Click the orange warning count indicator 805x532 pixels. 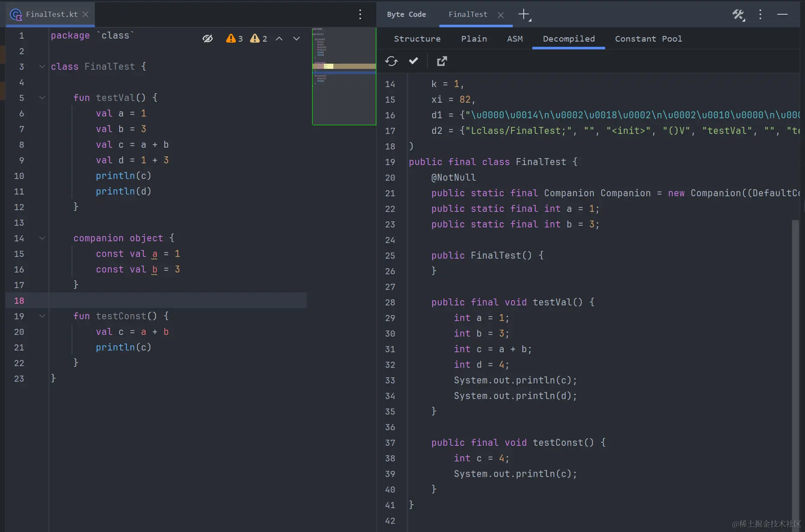[235, 39]
